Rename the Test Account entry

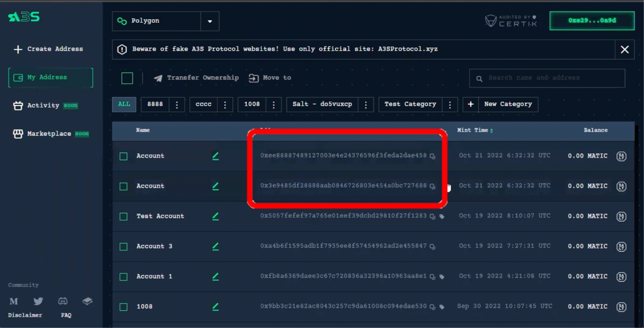(x=216, y=216)
